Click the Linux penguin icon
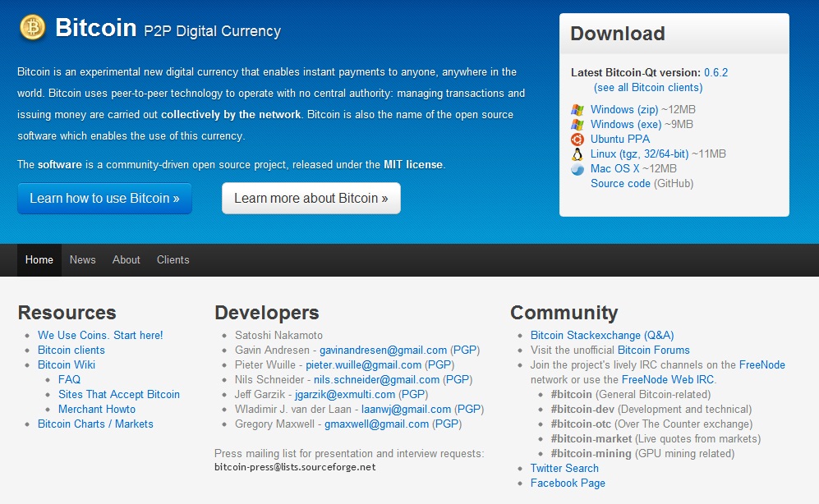Viewport: 819px width, 504px height. click(x=577, y=154)
